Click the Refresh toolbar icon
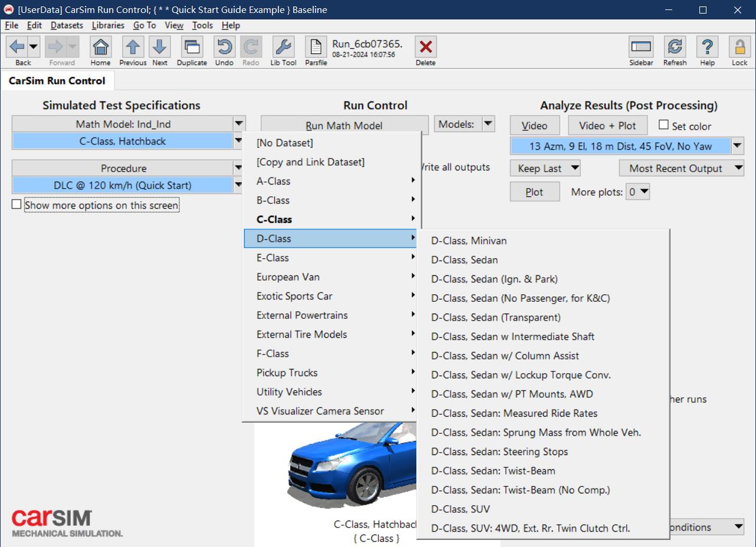This screenshot has height=547, width=756. [675, 47]
